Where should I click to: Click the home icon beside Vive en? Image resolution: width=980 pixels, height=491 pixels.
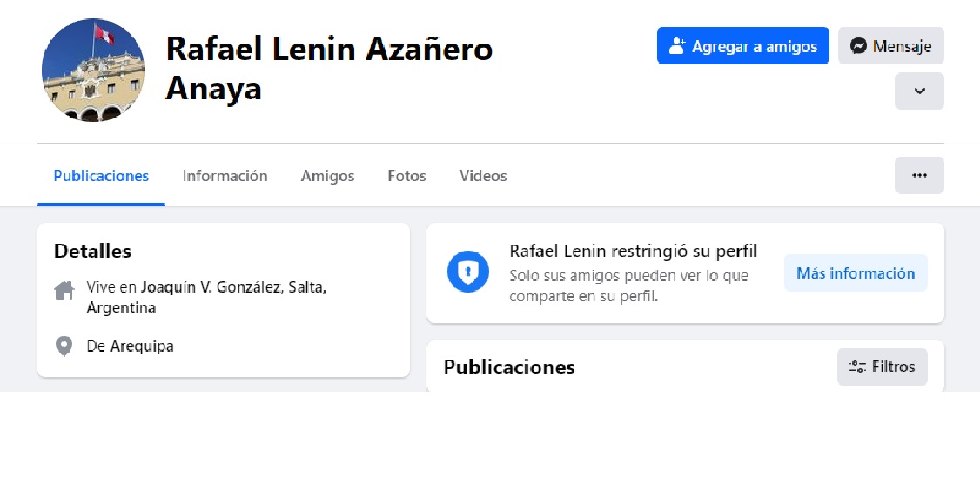tap(64, 291)
